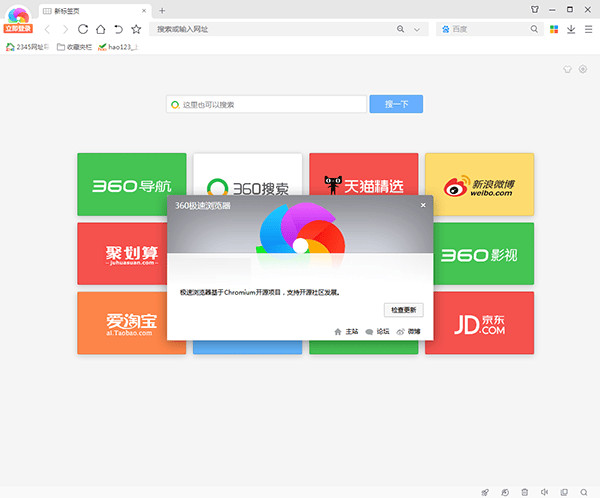Click the undo closed tab icon

click(118, 29)
